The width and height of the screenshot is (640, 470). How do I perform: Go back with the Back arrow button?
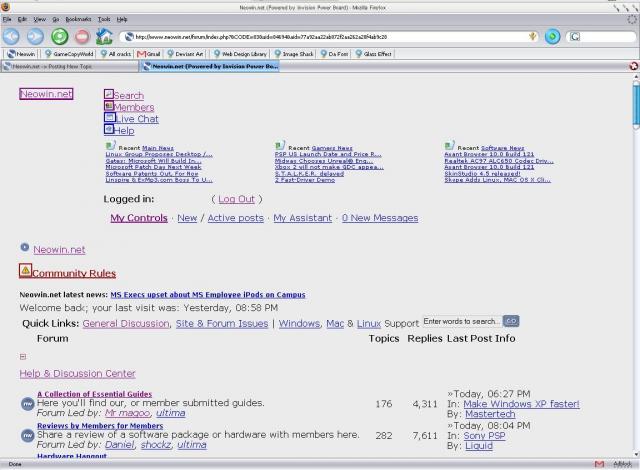[x=11, y=37]
